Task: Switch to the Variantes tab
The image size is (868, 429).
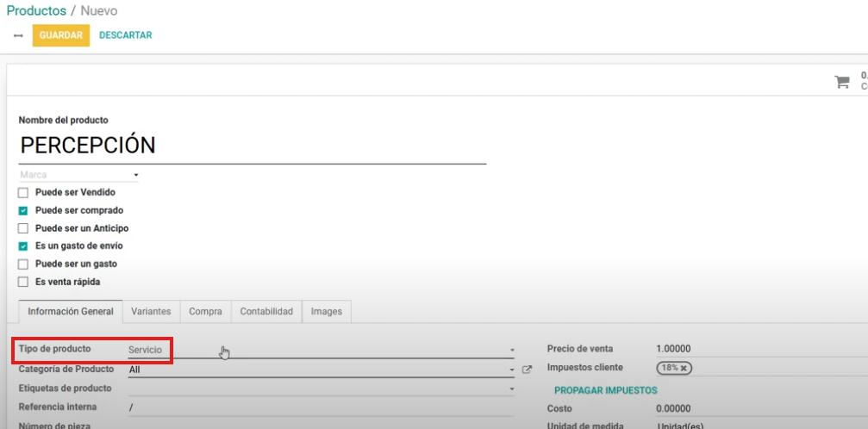Action: tap(151, 311)
